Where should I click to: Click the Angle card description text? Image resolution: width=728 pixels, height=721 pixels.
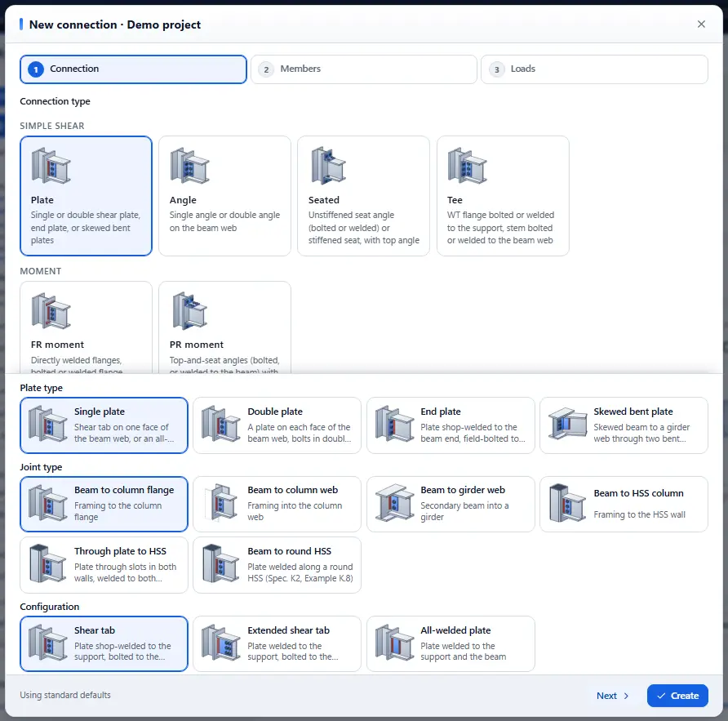[224, 221]
